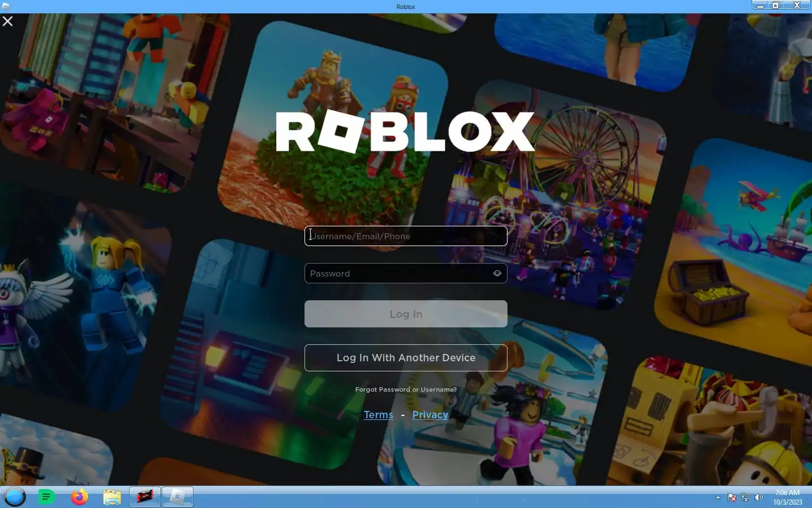The height and width of the screenshot is (508, 812).
Task: Open the Terms link
Action: pyautogui.click(x=378, y=415)
